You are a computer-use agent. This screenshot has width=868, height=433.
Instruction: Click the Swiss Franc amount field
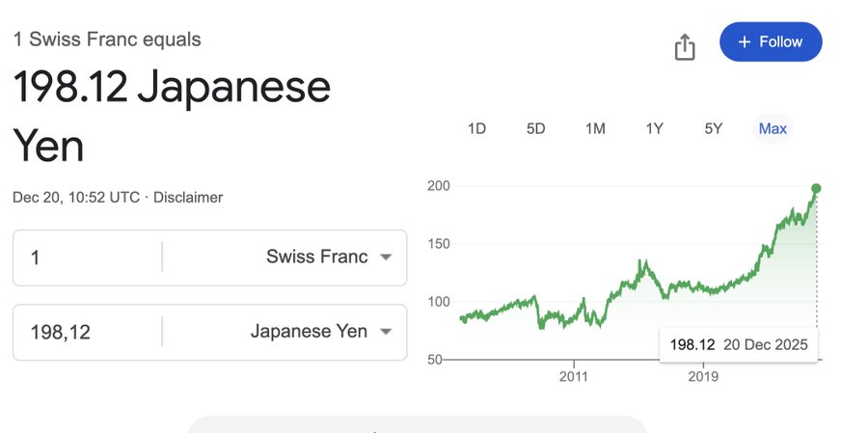point(87,257)
